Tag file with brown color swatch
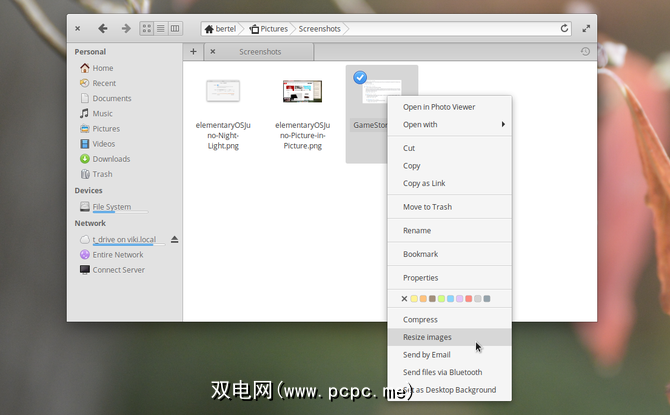 432,299
